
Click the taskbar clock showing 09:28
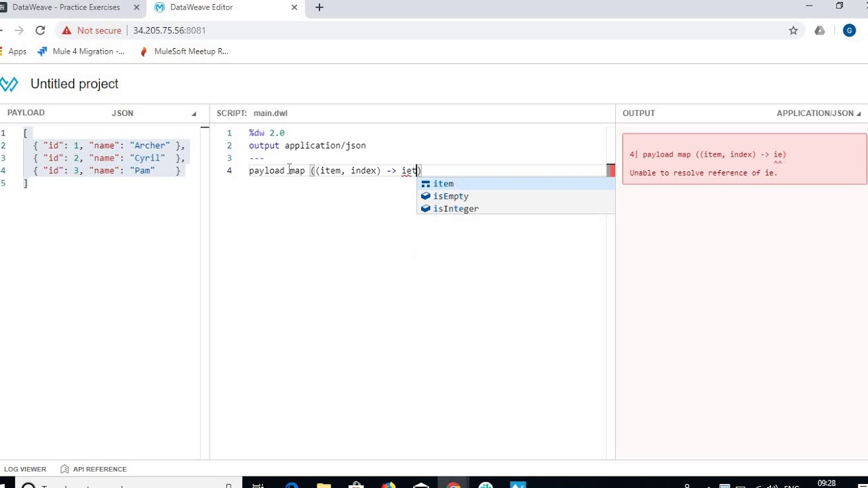tap(827, 483)
